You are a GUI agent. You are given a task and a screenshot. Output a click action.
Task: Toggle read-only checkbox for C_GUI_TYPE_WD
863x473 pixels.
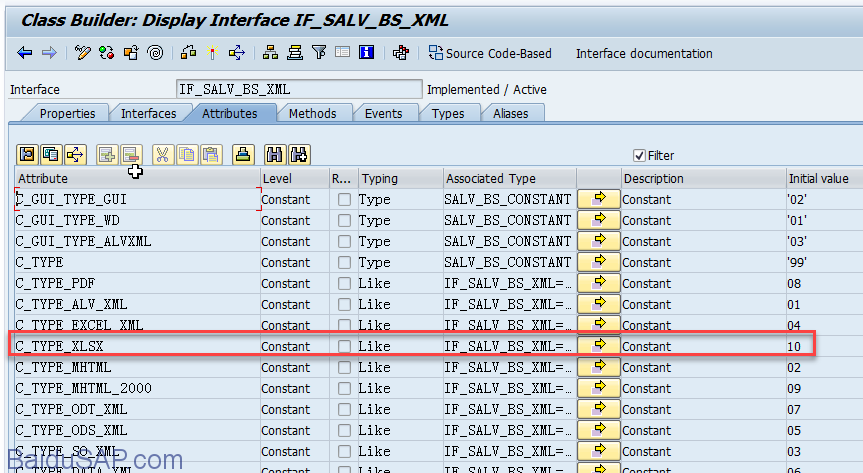click(x=345, y=220)
